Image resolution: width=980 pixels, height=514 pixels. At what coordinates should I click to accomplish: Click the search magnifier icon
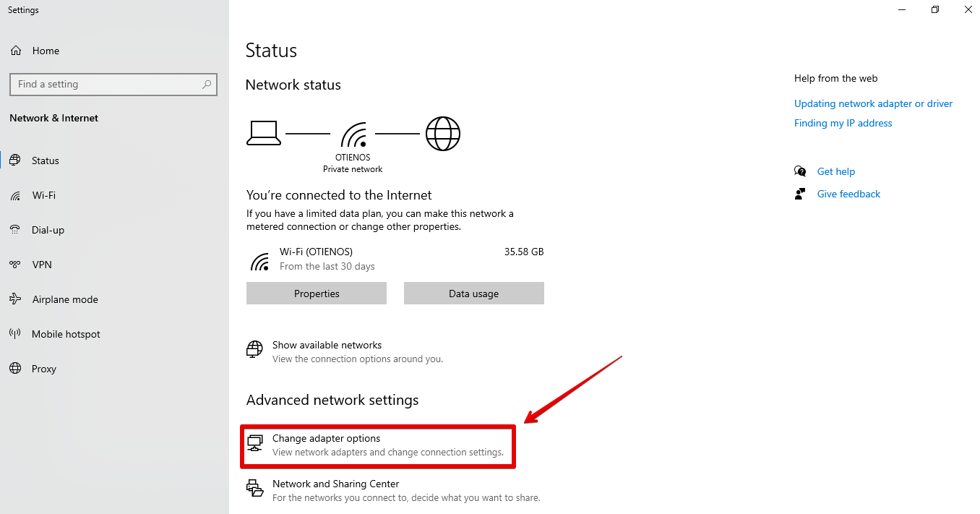pos(207,85)
